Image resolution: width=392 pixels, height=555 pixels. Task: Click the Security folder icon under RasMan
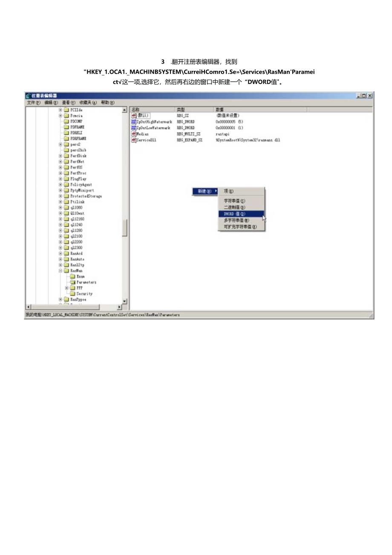coord(72,294)
